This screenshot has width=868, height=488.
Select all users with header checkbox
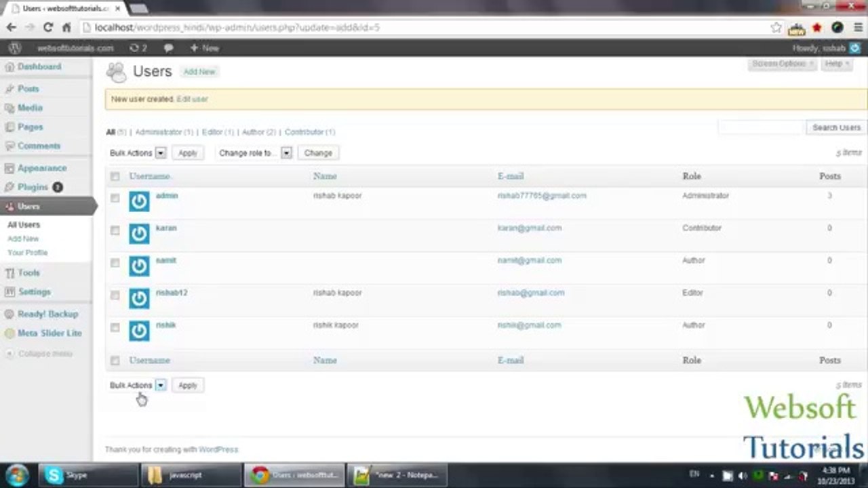click(x=115, y=176)
